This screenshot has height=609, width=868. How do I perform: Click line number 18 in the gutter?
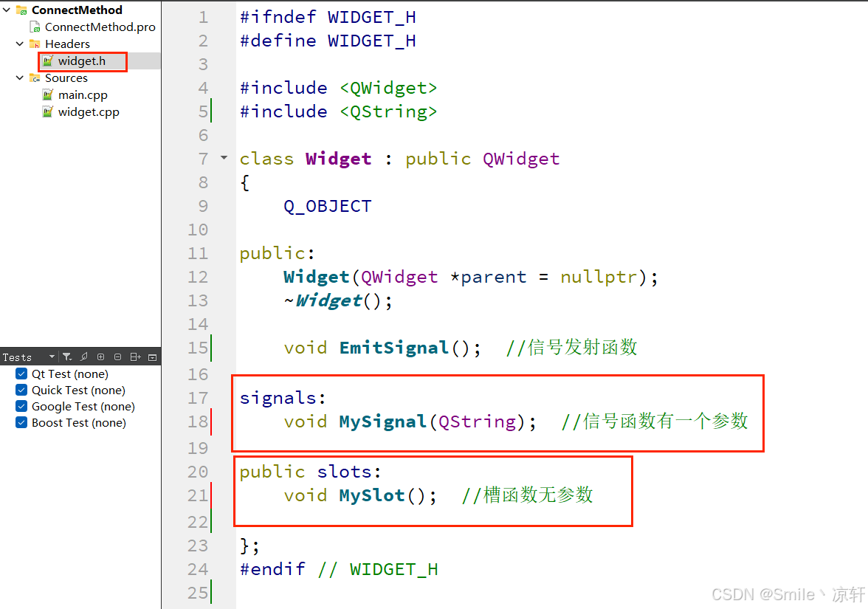(198, 422)
